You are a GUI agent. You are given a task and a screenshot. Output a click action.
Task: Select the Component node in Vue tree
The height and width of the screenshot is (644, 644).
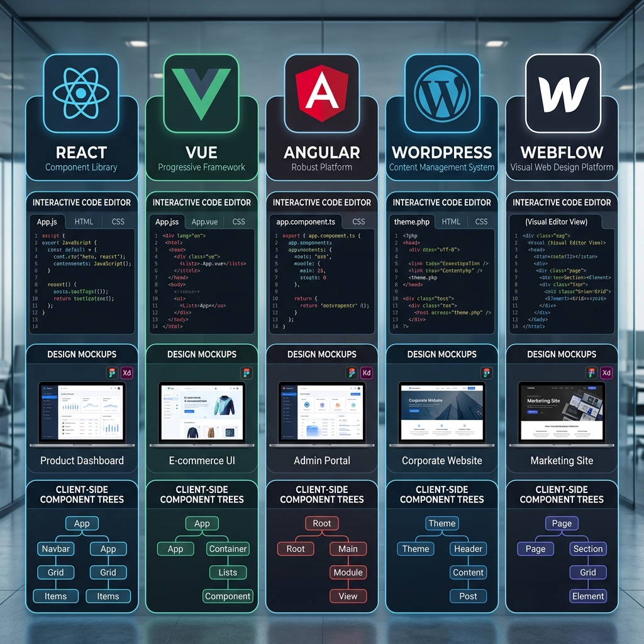click(228, 596)
